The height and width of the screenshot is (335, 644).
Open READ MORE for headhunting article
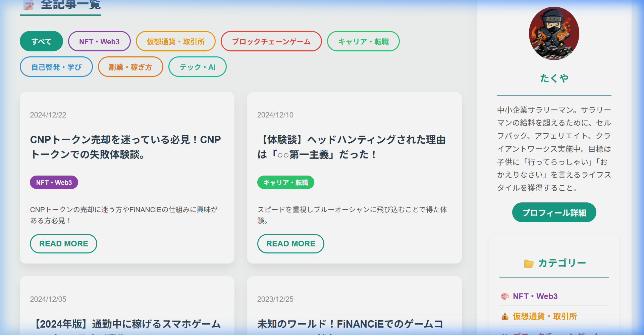(x=290, y=244)
